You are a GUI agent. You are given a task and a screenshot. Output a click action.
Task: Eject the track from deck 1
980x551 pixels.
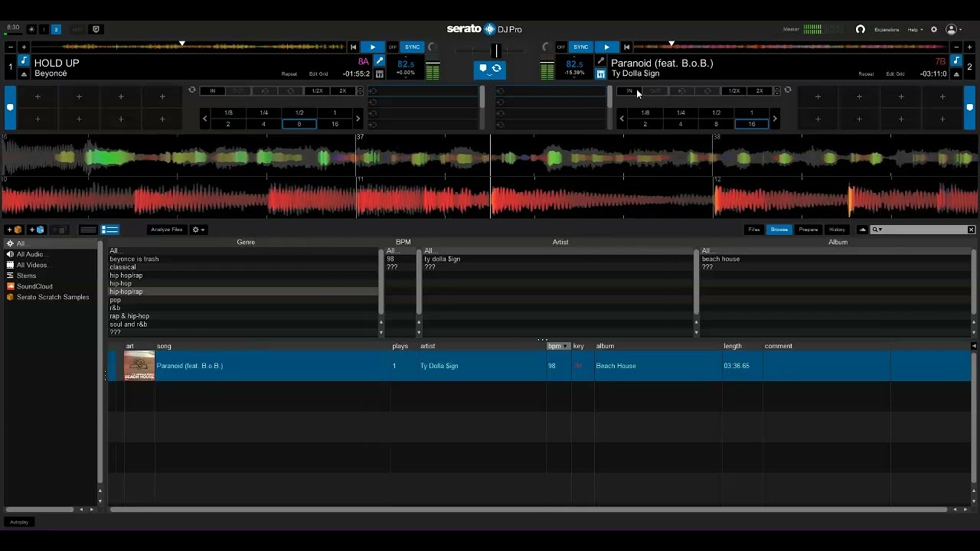pyautogui.click(x=24, y=74)
